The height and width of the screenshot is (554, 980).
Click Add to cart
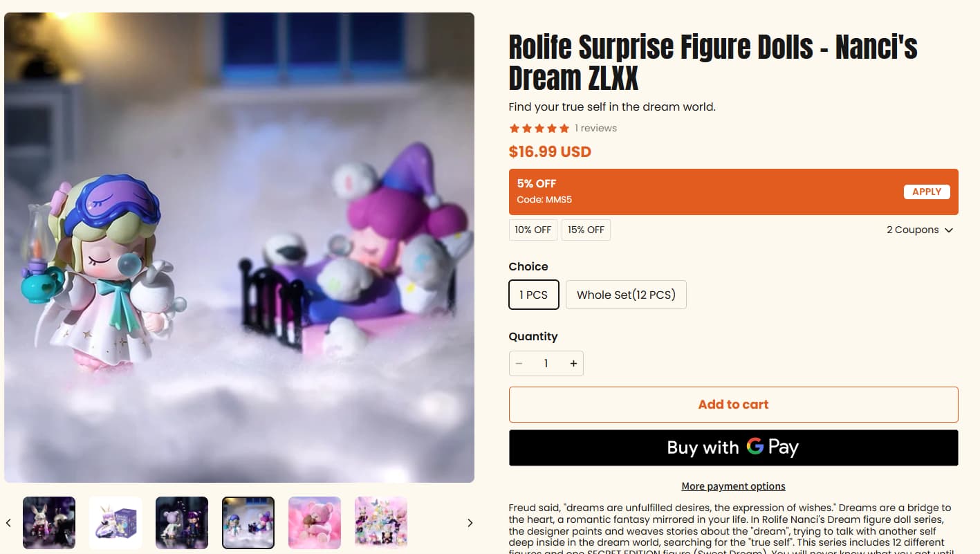coord(733,405)
